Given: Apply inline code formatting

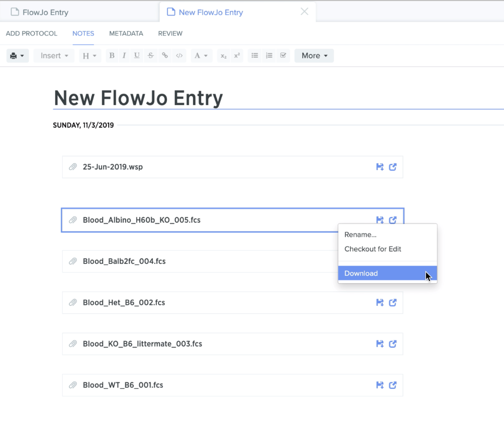Looking at the screenshot, I should coord(179,55).
